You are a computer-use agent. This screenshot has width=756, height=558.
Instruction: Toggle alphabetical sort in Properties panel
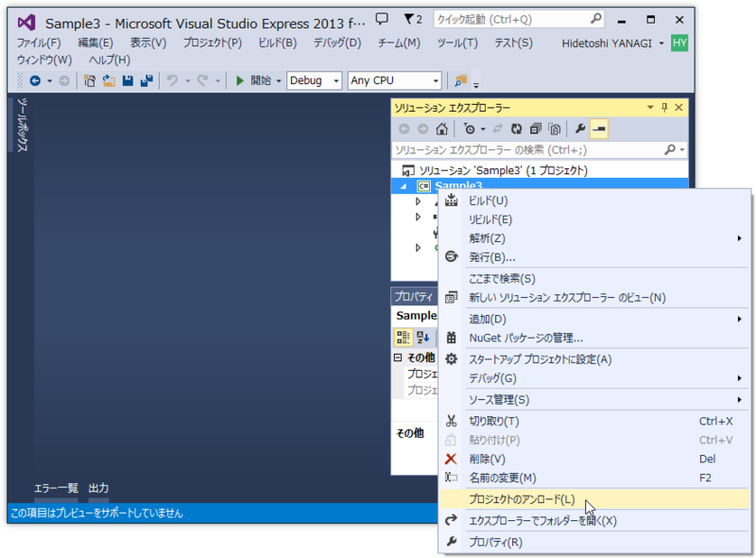coord(422,338)
